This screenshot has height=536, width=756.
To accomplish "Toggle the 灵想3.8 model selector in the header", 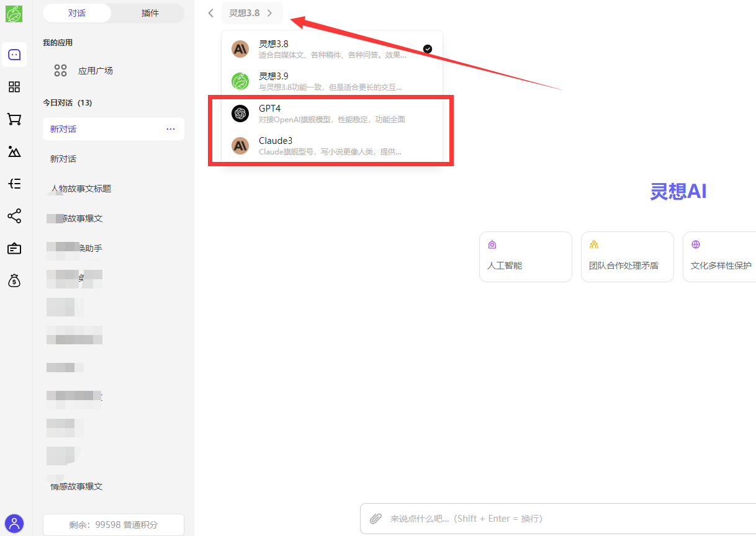I will 251,13.
